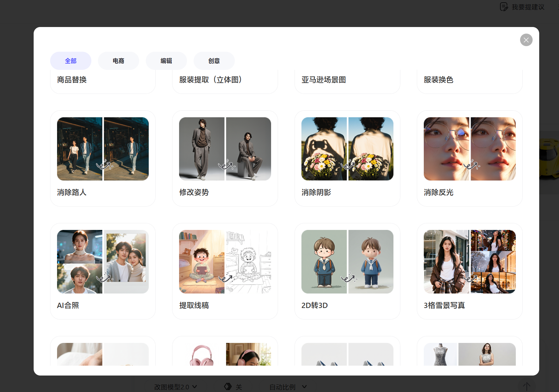Click the 我要提建议 feedback link
The width and height of the screenshot is (559, 392).
point(528,7)
